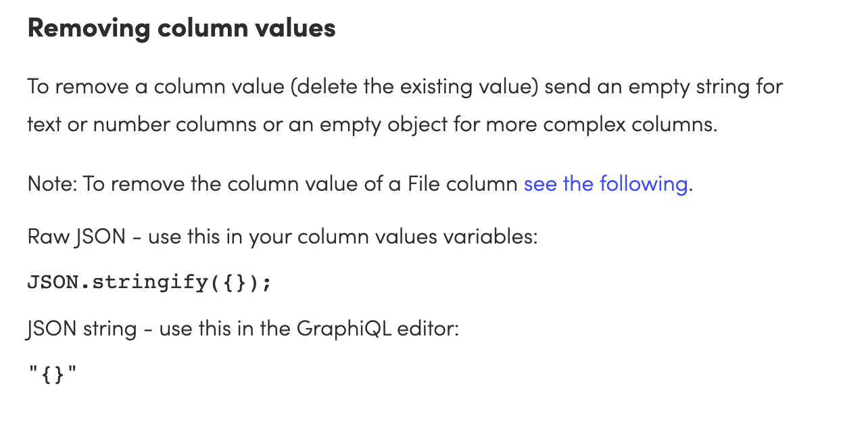Screen dimensions: 868x441
Task: Click the 'JSON string - use this' instruction line
Action: [243, 329]
